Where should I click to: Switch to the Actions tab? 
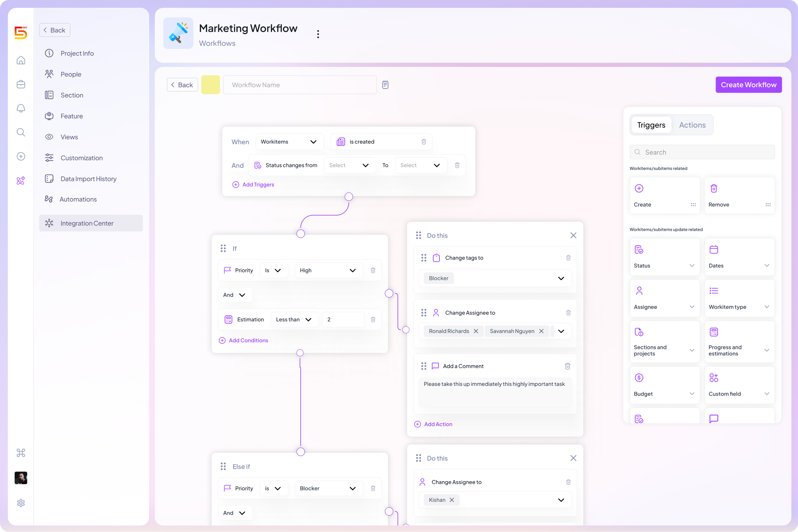[x=692, y=125]
